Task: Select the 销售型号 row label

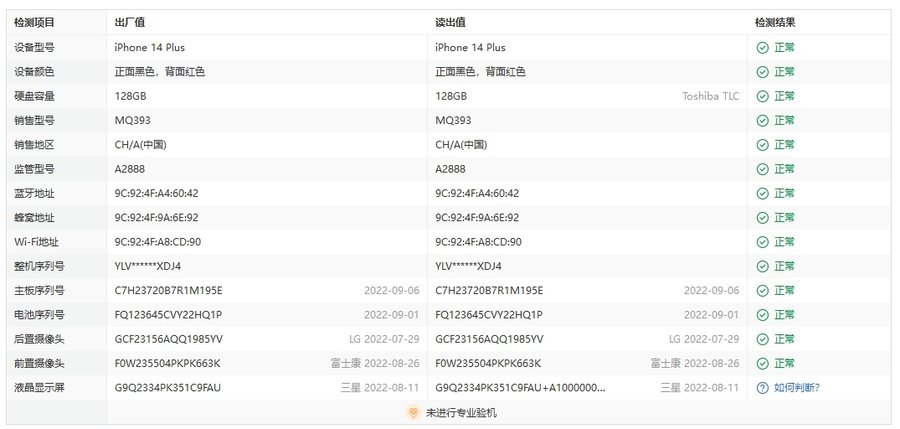Action: pos(34,121)
